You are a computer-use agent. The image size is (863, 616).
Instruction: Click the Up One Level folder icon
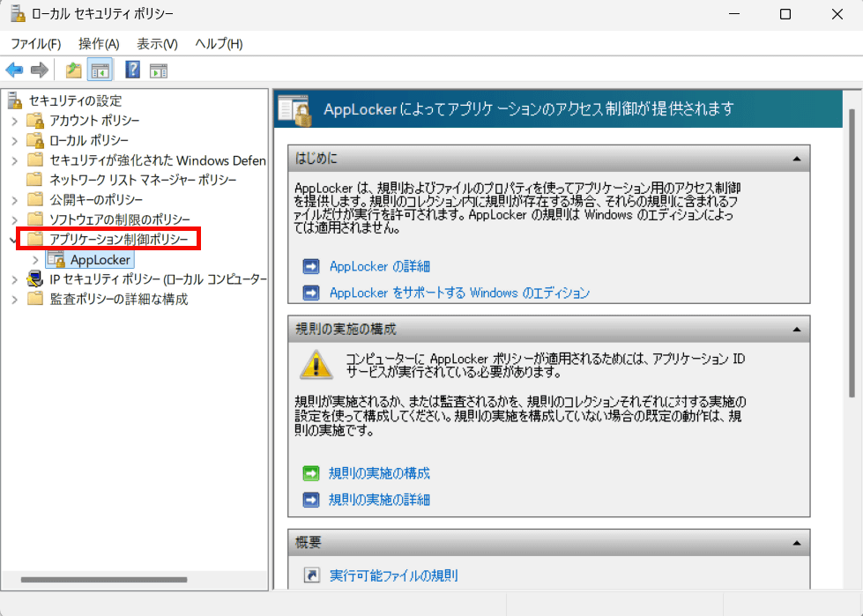pyautogui.click(x=73, y=71)
